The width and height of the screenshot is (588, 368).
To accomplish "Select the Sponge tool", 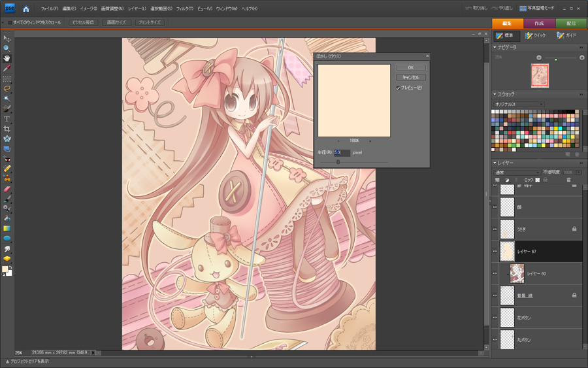I will click(7, 259).
